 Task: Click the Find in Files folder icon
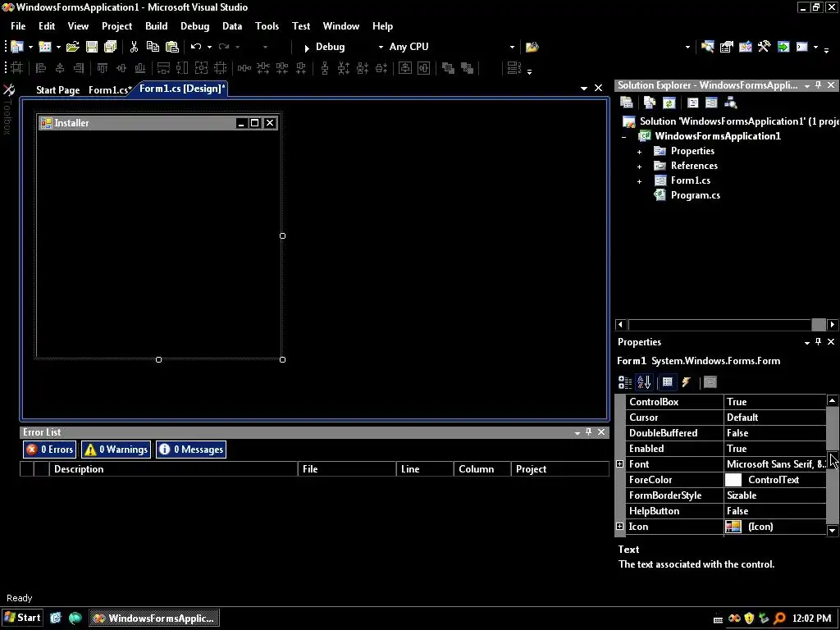click(532, 47)
